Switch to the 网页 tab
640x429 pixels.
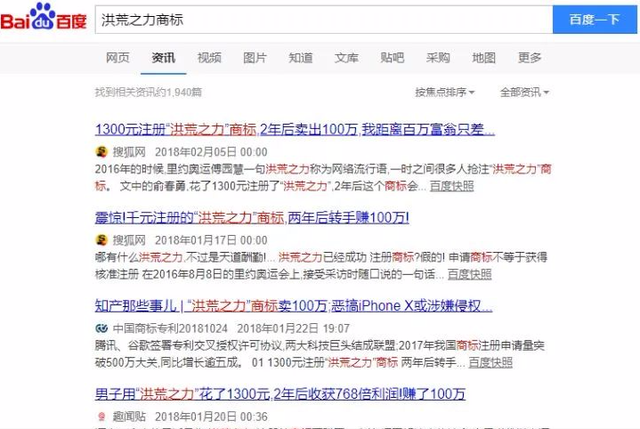(118, 58)
